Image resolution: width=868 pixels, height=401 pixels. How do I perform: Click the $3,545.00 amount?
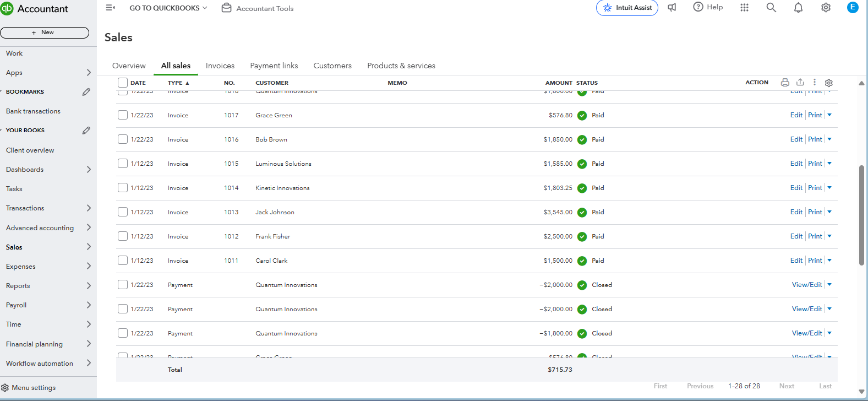[558, 212]
